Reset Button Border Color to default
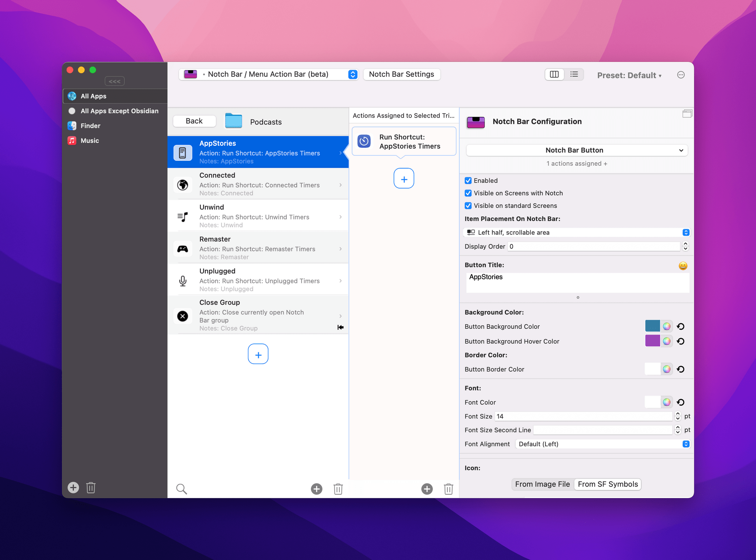This screenshot has height=560, width=756. [x=681, y=369]
